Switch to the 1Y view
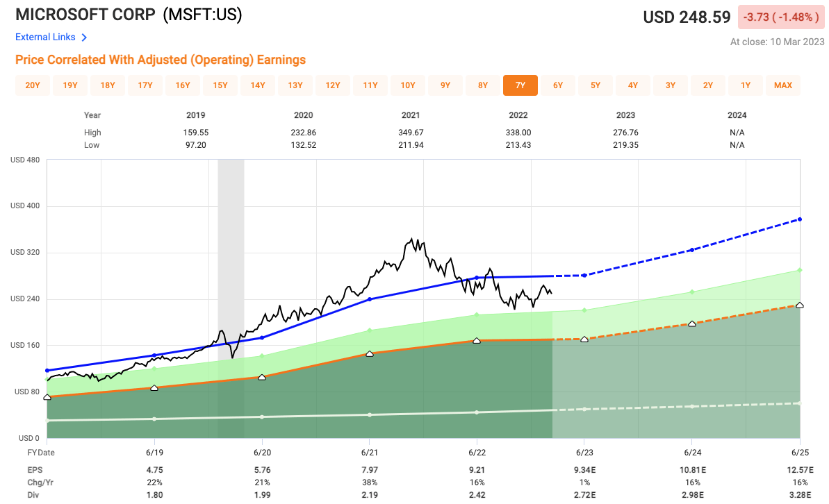Screen dimensions: 829x504 click(745, 85)
